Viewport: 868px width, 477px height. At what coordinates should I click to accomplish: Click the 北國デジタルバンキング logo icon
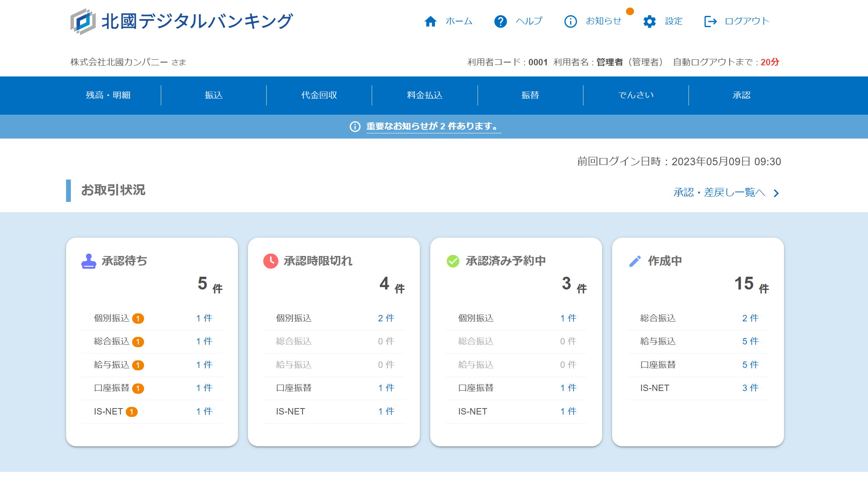[83, 22]
